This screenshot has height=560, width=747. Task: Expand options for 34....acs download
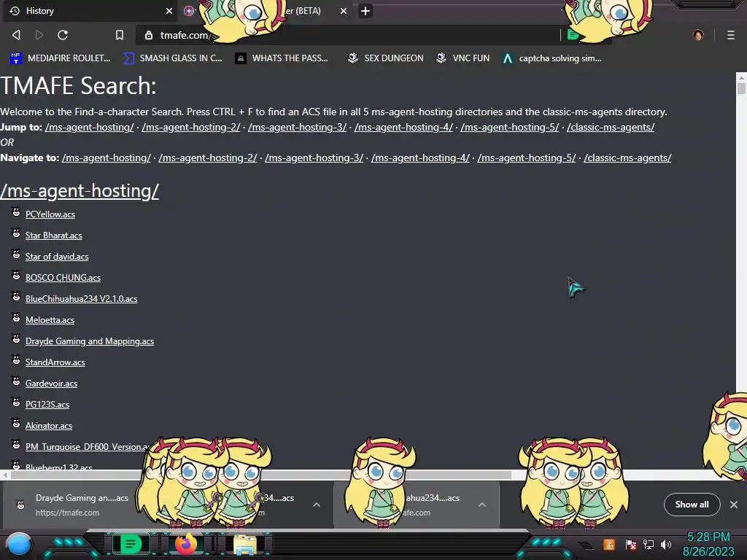coord(317,505)
